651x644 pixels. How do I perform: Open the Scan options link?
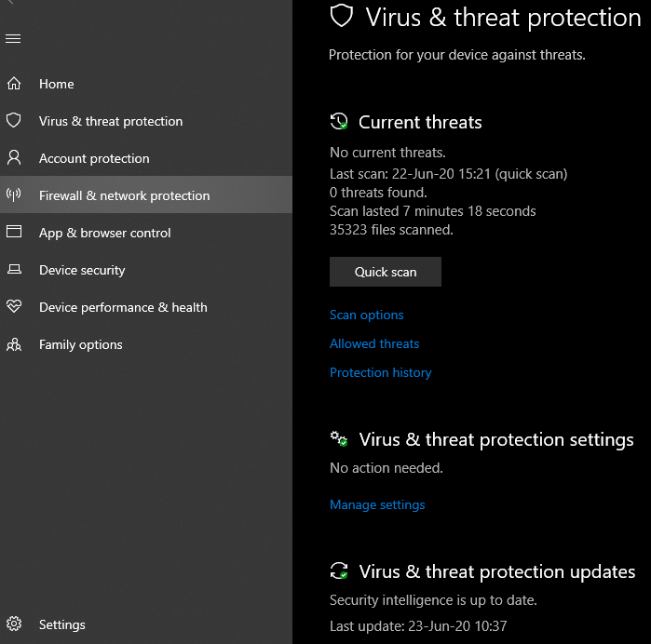(367, 315)
